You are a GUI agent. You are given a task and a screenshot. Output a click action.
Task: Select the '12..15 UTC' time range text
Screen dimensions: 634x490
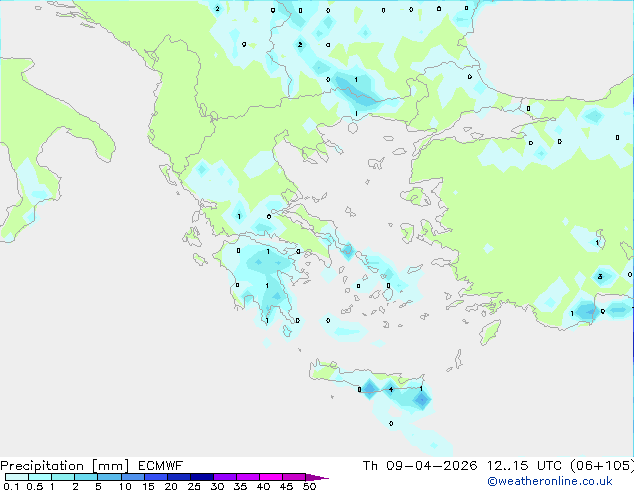pos(524,466)
